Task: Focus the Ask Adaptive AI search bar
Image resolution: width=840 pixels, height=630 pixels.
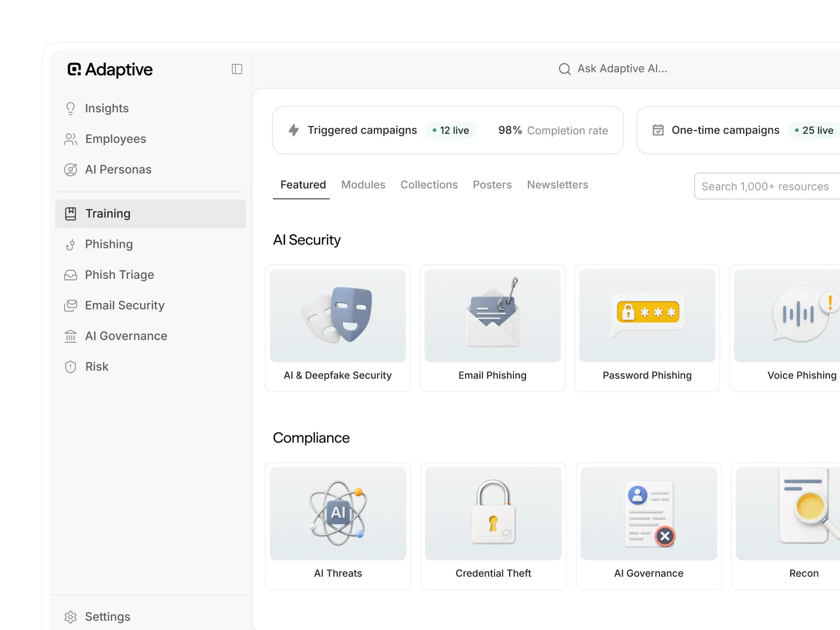Action: [613, 69]
